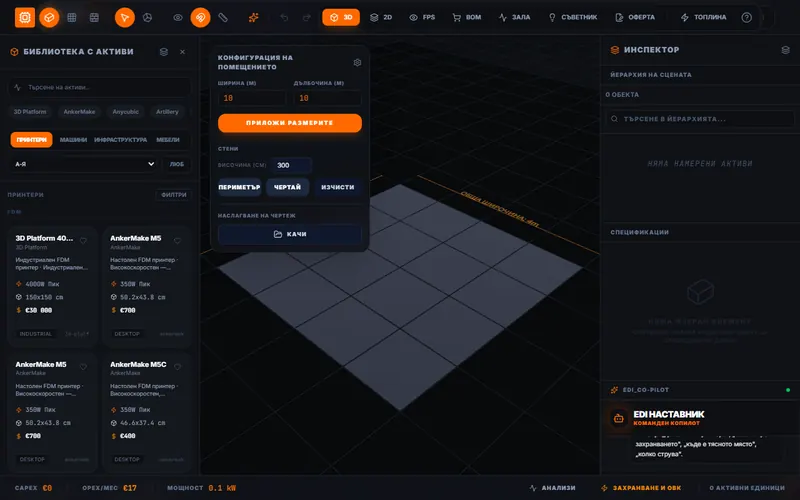800x500 pixels.
Task: Select the AnkerMake brand chip
Action: tap(79, 112)
